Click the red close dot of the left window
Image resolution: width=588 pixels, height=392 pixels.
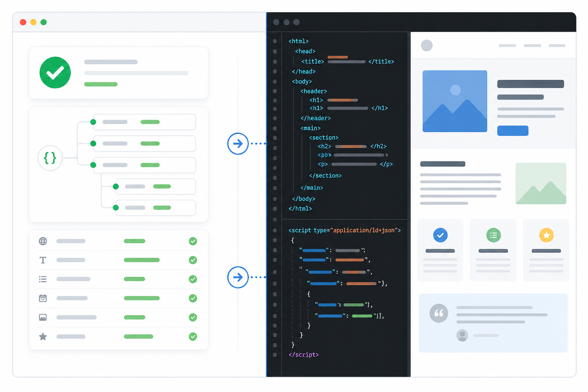23,22
